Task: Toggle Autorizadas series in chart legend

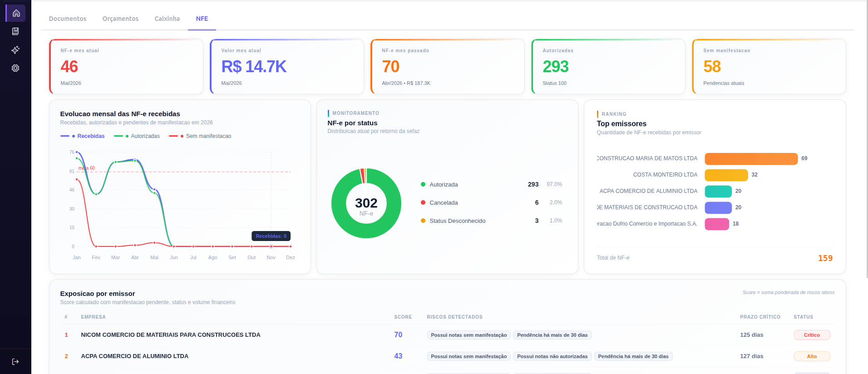Action: 137,136
